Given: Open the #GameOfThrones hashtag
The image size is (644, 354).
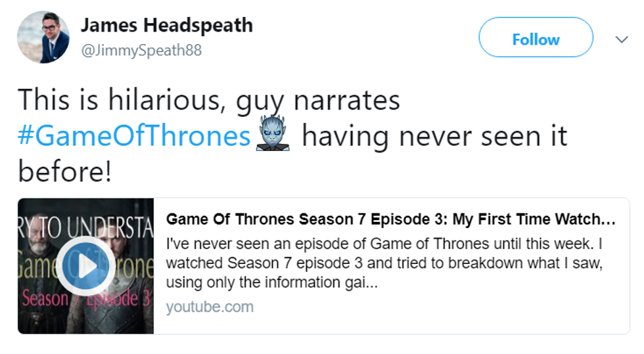Looking at the screenshot, I should click(134, 137).
